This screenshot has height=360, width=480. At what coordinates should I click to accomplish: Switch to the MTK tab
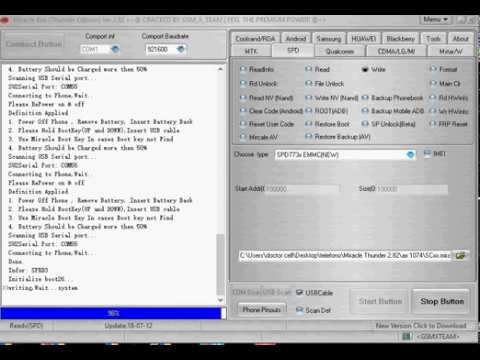(x=251, y=51)
